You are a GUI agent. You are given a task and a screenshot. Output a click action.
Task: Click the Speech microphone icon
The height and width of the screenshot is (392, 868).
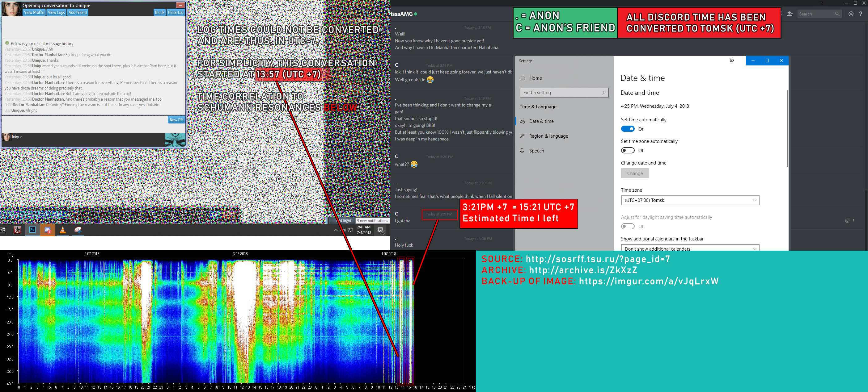pyautogui.click(x=522, y=151)
